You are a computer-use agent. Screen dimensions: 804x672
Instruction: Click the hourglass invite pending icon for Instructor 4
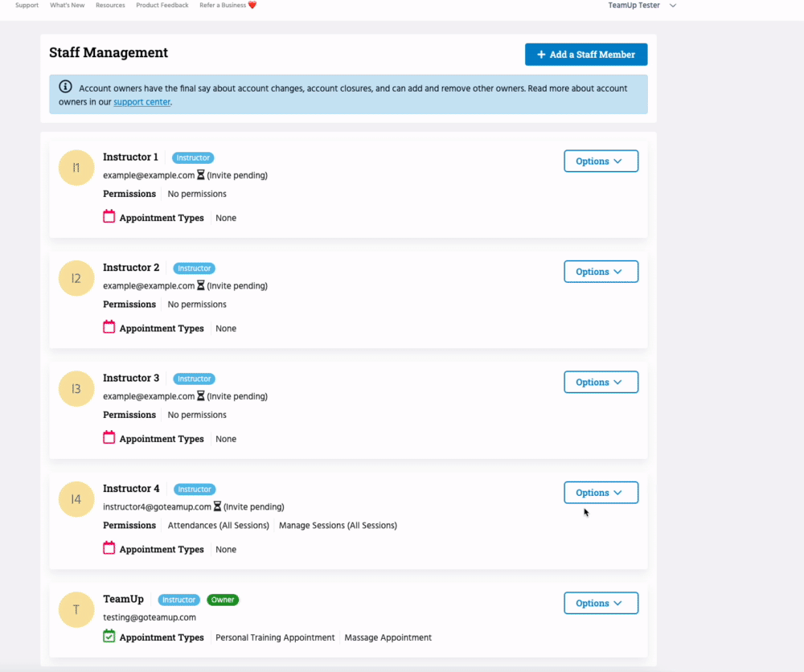[x=218, y=507]
